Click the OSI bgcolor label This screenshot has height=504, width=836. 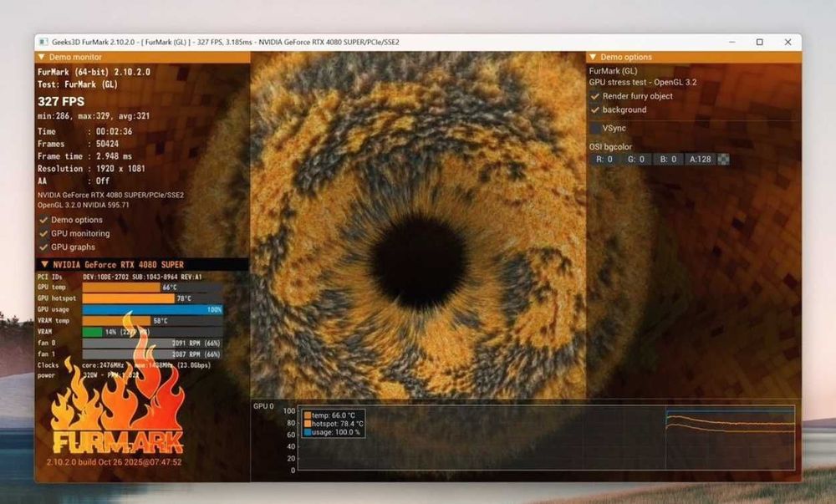[x=610, y=146]
